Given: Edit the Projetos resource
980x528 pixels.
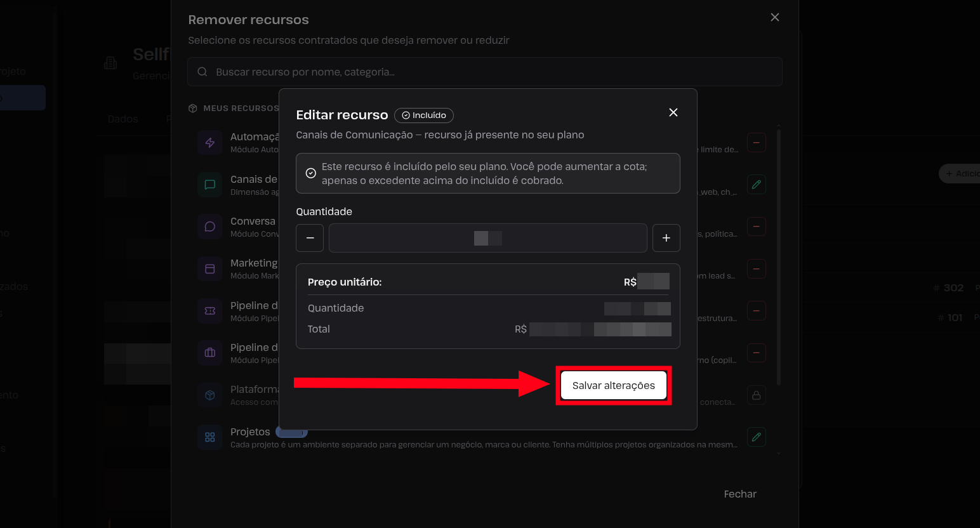Looking at the screenshot, I should (756, 437).
